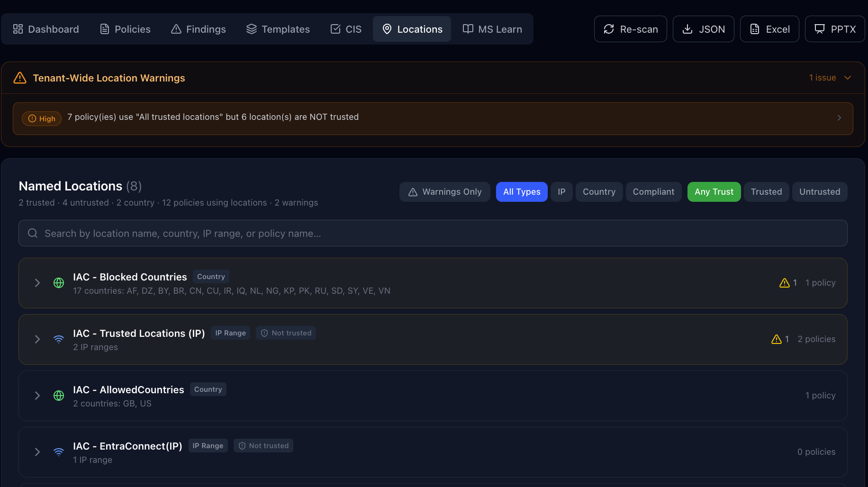Viewport: 868px width, 487px height.
Task: Export results to Excel
Action: pos(769,29)
